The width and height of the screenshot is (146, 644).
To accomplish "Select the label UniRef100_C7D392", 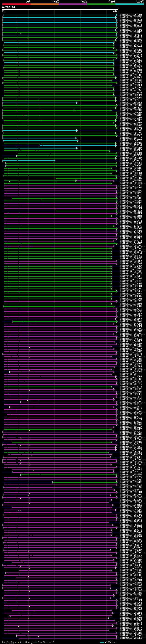I will click(x=131, y=304).
